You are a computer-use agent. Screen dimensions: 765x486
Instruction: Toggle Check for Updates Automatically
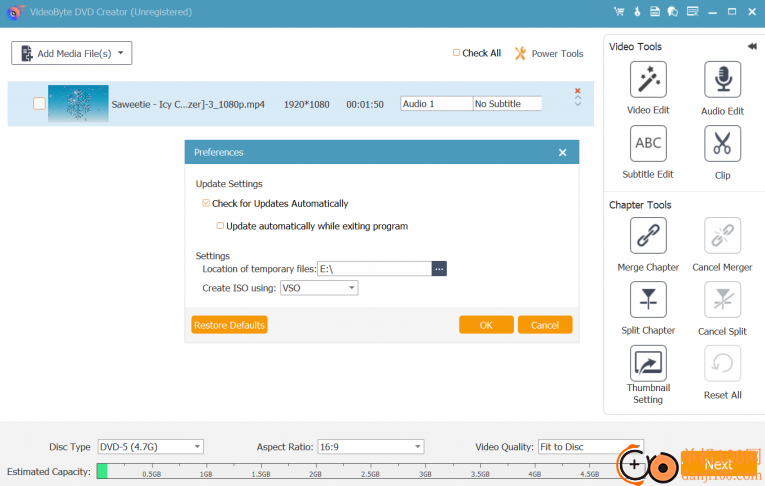(206, 203)
